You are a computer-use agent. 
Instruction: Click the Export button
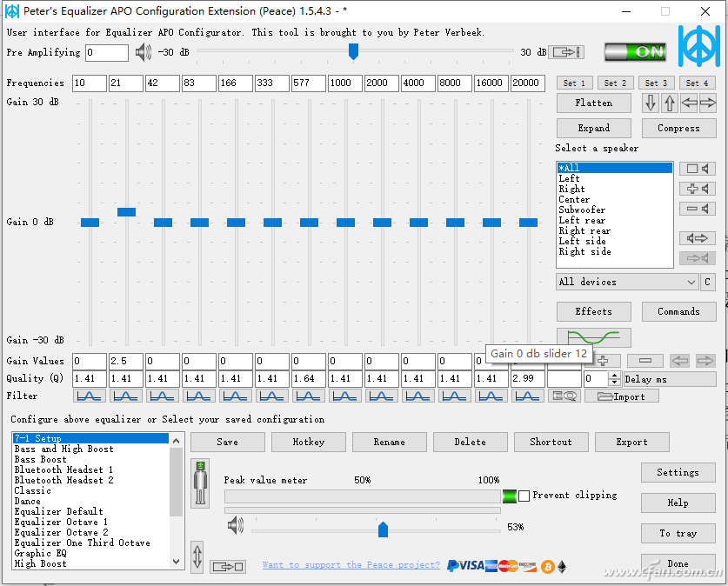(632, 442)
